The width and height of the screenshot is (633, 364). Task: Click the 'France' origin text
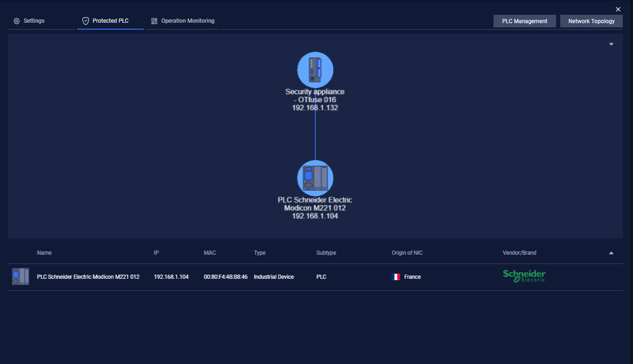point(412,277)
